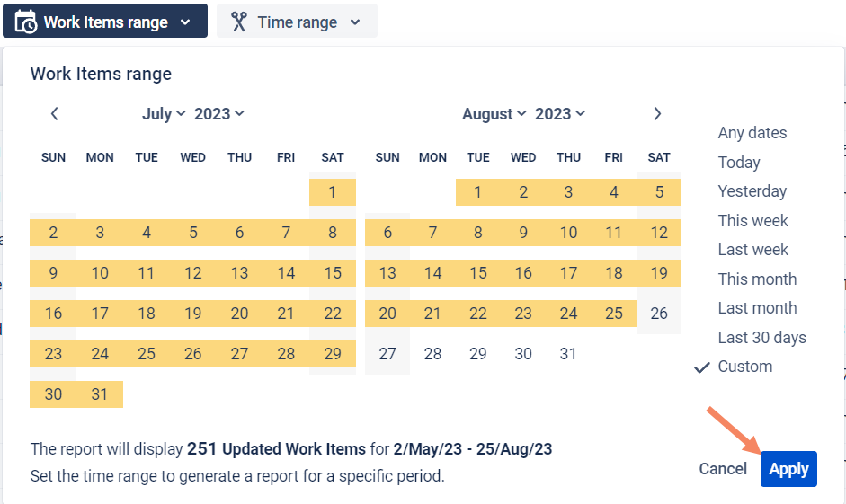Select August 26 in the calendar
846x504 pixels.
(659, 314)
